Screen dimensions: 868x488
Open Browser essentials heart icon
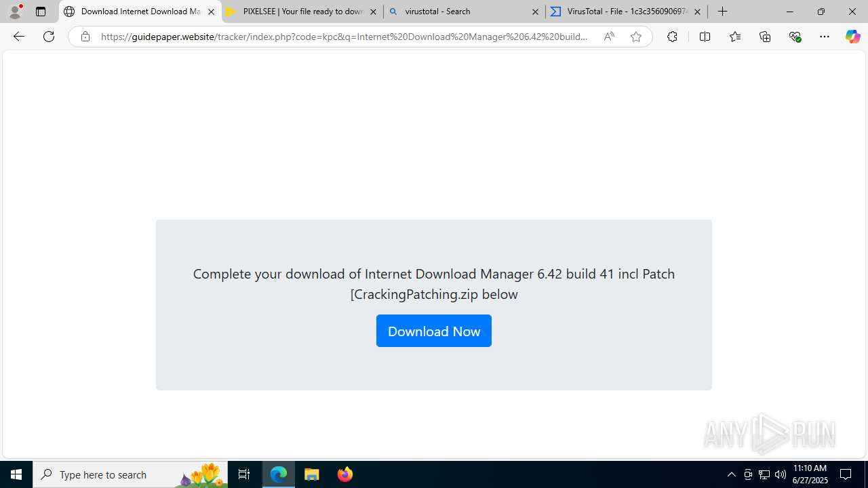[x=795, y=37]
